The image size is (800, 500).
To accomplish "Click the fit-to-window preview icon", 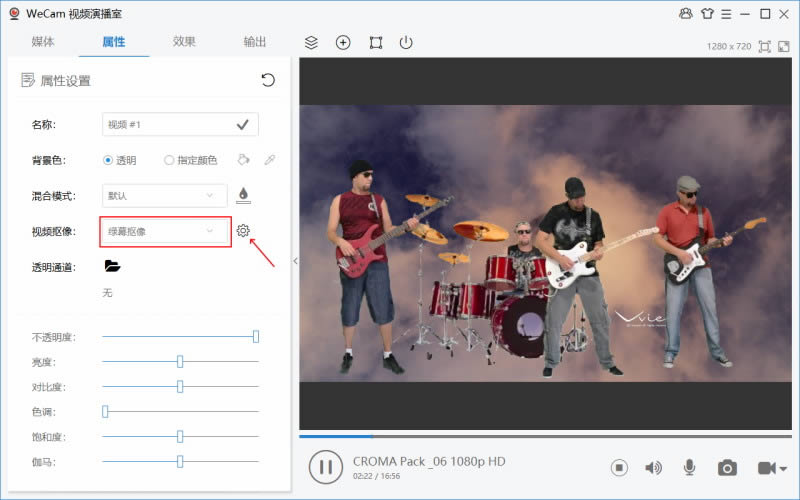I will point(764,47).
